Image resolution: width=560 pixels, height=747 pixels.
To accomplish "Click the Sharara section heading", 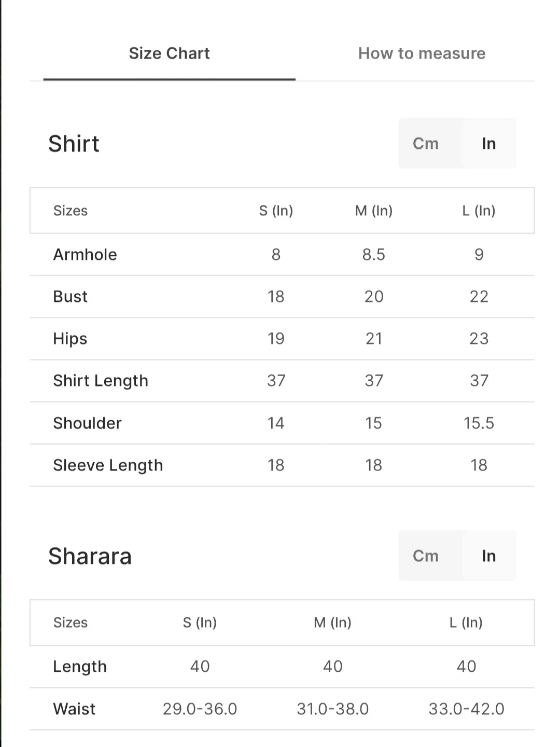I will [90, 556].
